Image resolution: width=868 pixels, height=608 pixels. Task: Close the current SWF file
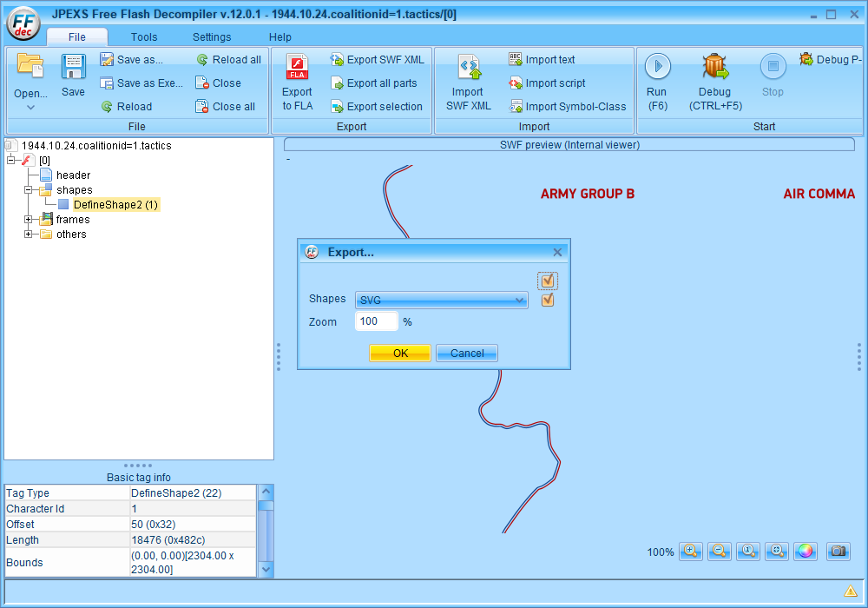[219, 83]
